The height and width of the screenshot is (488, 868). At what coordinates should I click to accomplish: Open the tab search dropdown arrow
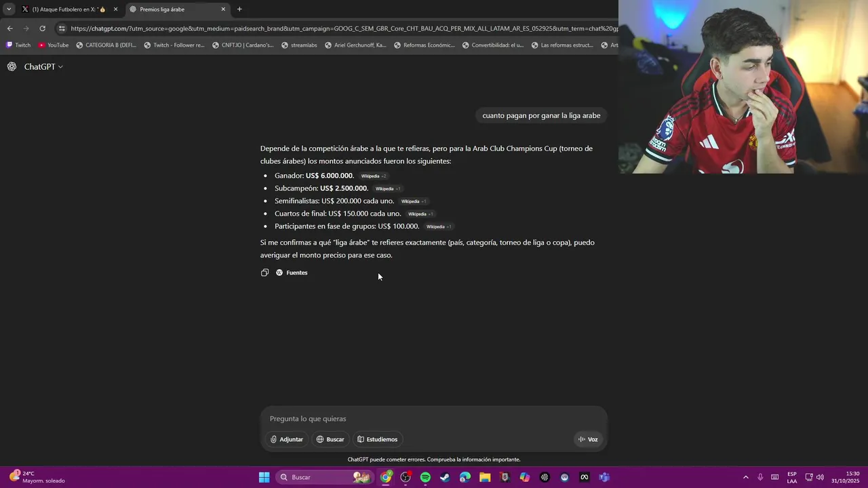[9, 9]
